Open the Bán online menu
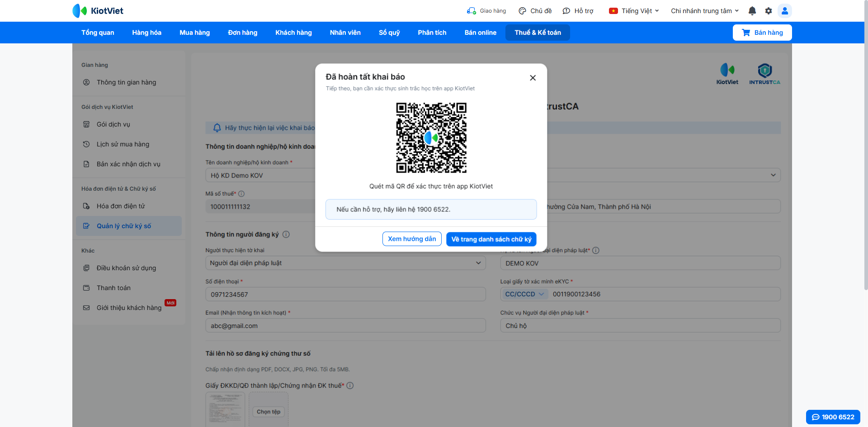Screen dimensions: 868x427 click(x=481, y=33)
